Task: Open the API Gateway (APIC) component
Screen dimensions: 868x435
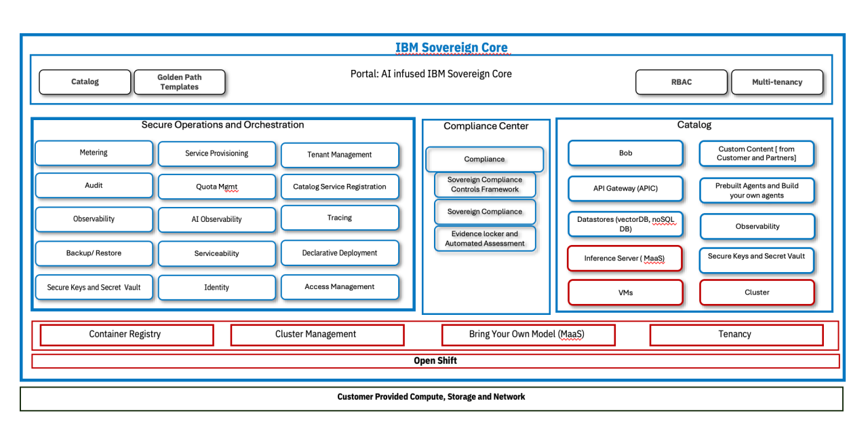Action: pyautogui.click(x=625, y=189)
